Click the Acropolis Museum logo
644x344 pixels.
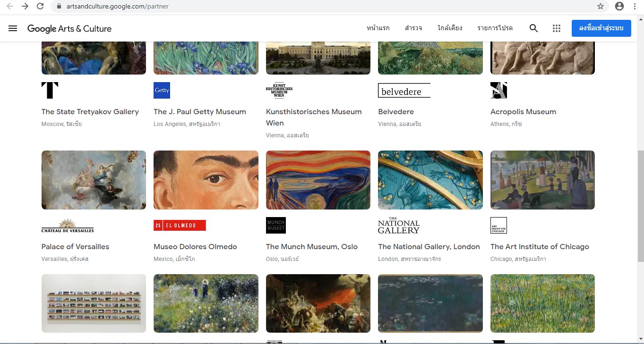pos(498,90)
